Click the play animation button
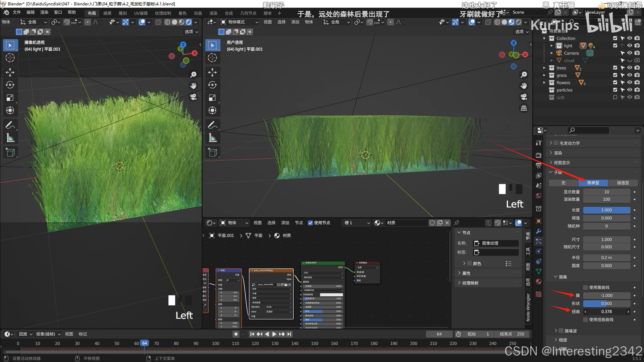 point(274,334)
